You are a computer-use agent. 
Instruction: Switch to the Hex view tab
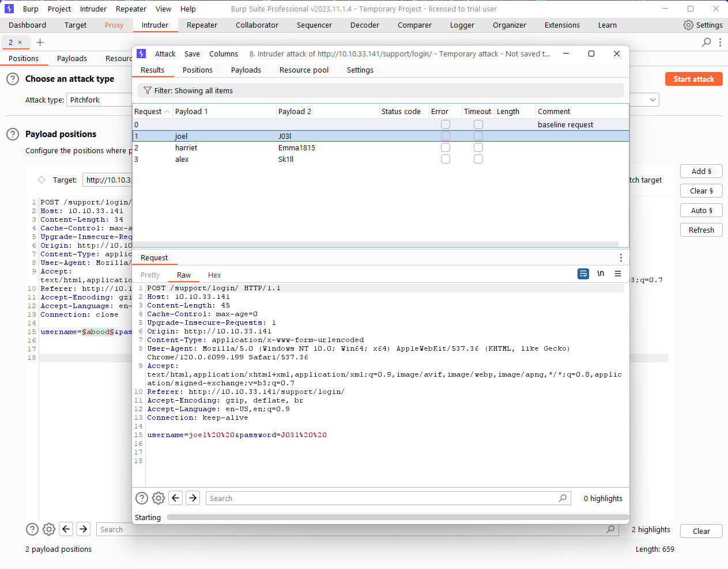coord(214,275)
